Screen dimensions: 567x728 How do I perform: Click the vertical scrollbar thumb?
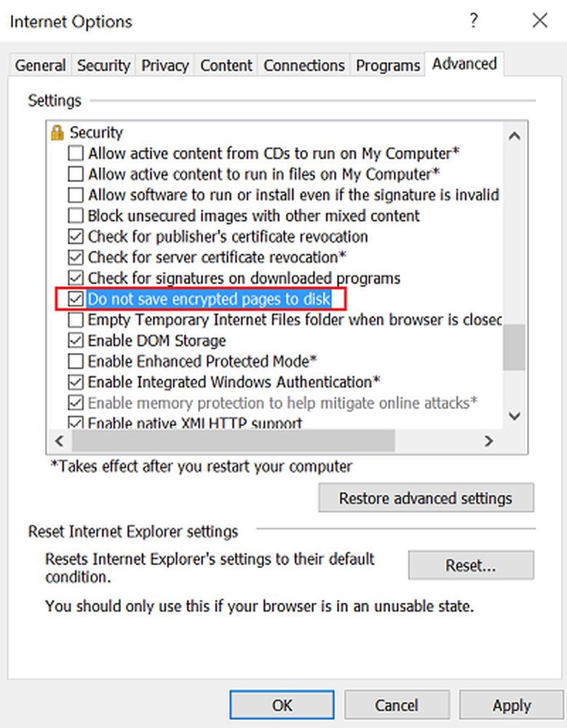[x=514, y=347]
